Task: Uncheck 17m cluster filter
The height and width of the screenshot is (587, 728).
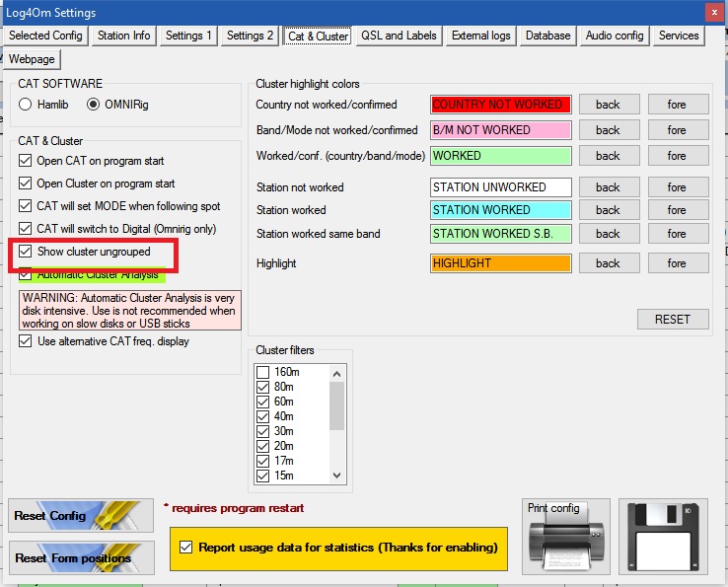Action: (x=262, y=461)
